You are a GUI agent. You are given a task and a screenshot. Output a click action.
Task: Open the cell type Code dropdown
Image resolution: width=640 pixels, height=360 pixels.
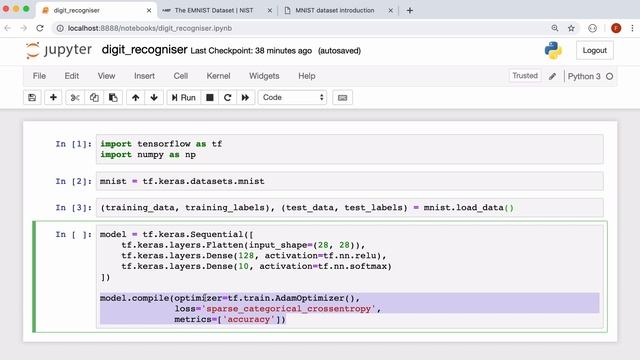point(292,98)
